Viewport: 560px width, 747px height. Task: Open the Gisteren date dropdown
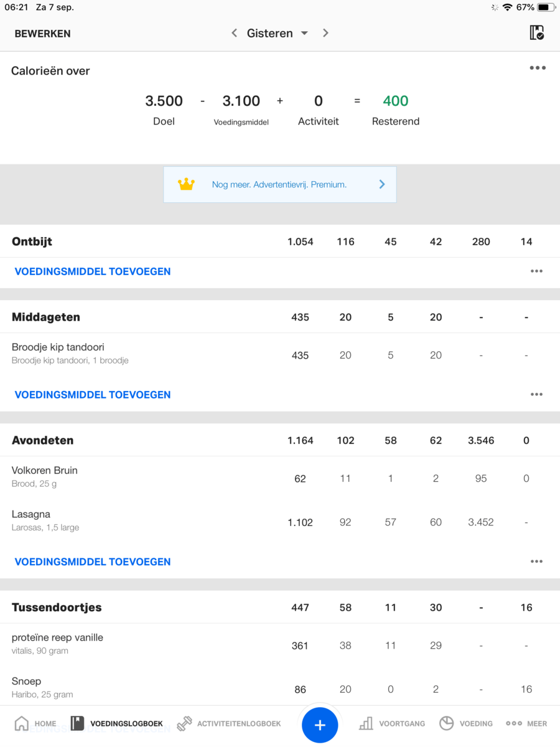click(x=277, y=33)
